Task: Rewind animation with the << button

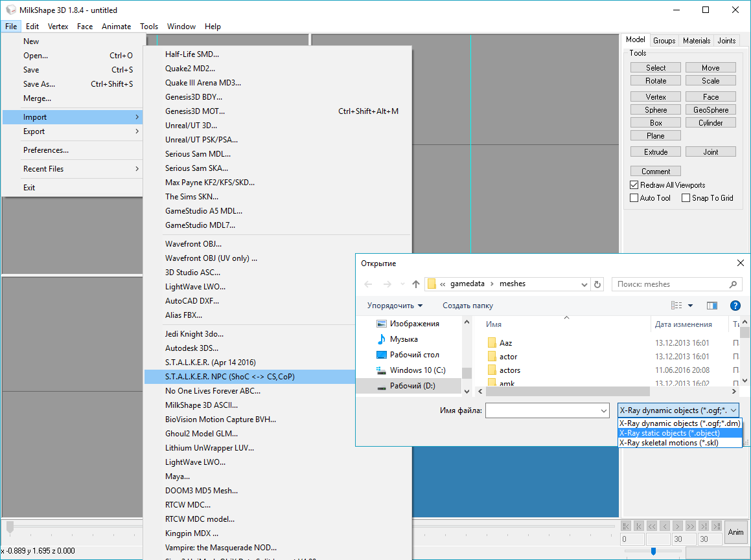Action: [x=651, y=526]
